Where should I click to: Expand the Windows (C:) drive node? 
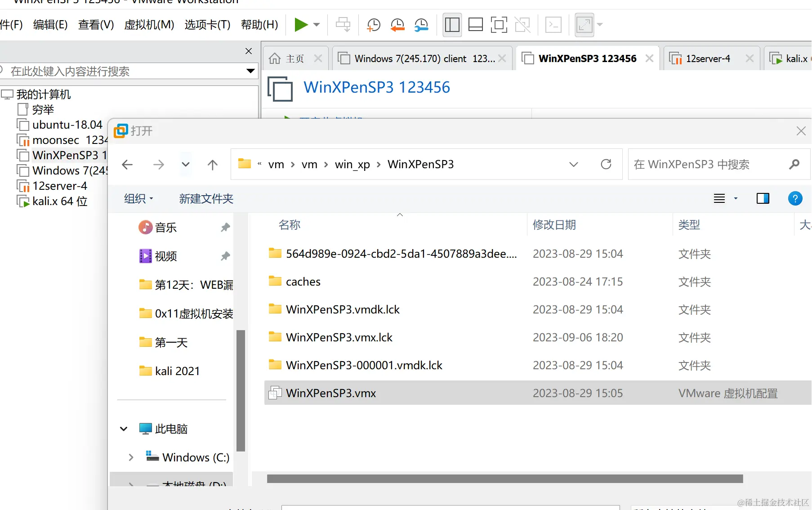(x=131, y=457)
